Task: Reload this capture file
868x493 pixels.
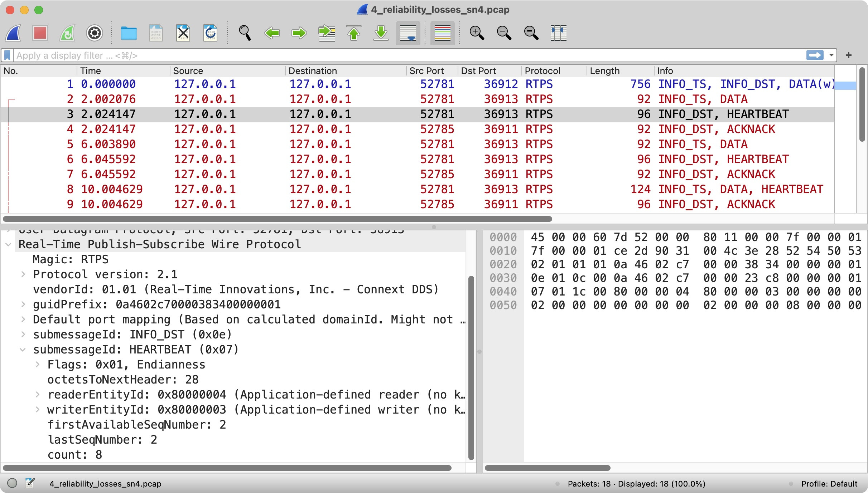Action: (210, 33)
